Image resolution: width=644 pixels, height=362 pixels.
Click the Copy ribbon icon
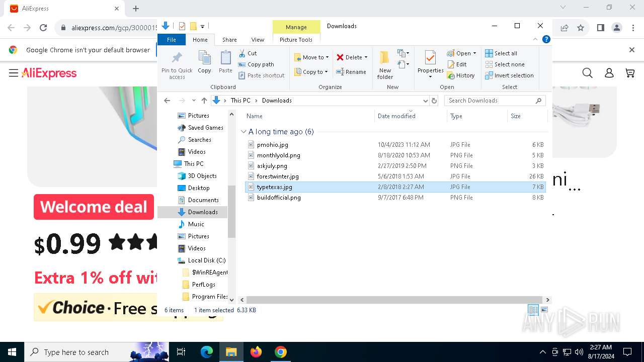click(204, 62)
